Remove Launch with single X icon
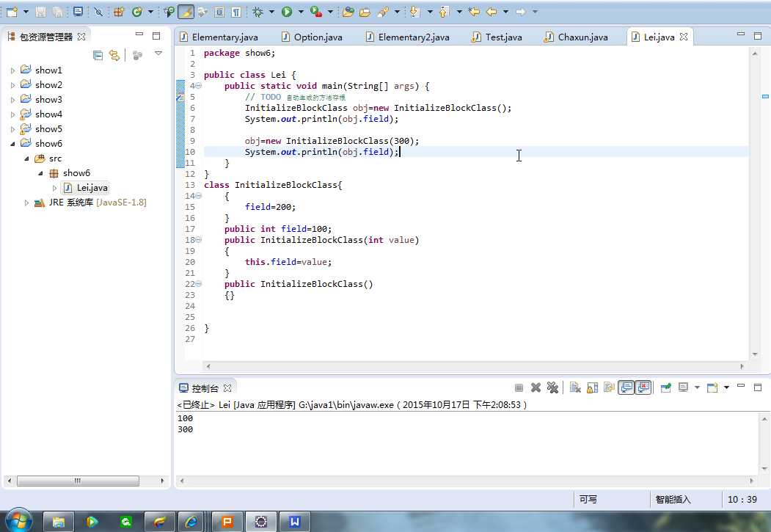The height and width of the screenshot is (532, 771). (x=536, y=388)
